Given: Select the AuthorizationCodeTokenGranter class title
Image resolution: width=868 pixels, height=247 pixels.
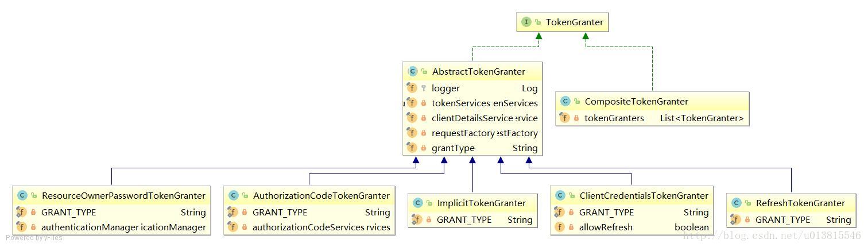Looking at the screenshot, I should pos(321,196).
